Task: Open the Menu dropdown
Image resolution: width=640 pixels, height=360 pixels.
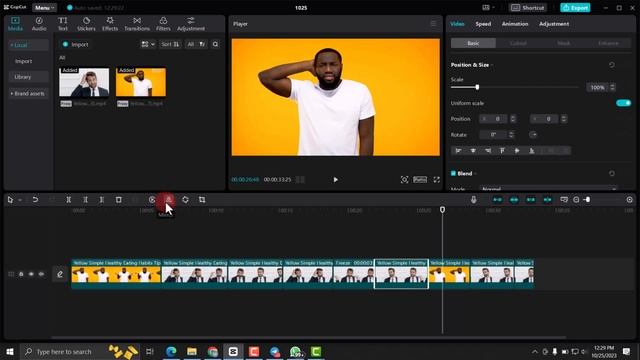Action: [x=44, y=7]
